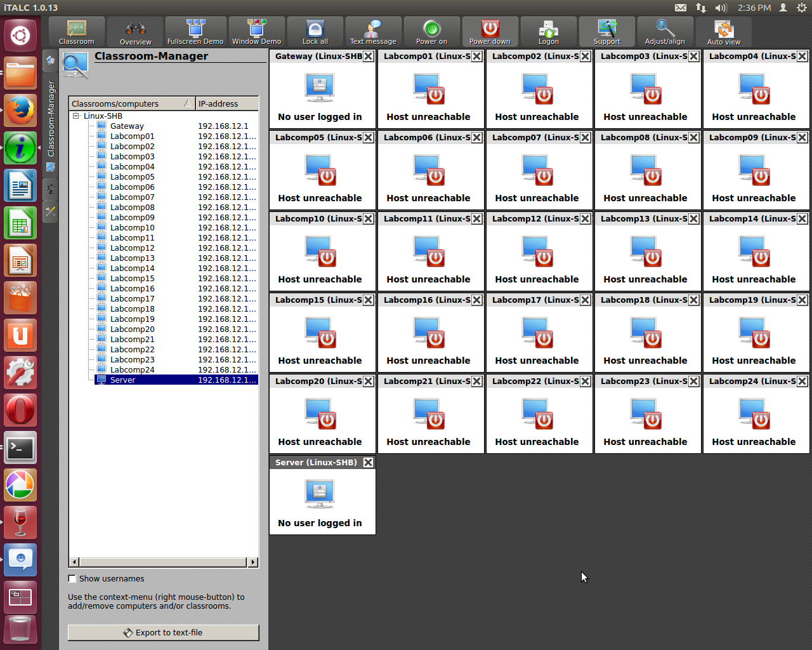Sort by Classrooms/computers column header
Viewport: 812px width, 650px height.
point(132,103)
